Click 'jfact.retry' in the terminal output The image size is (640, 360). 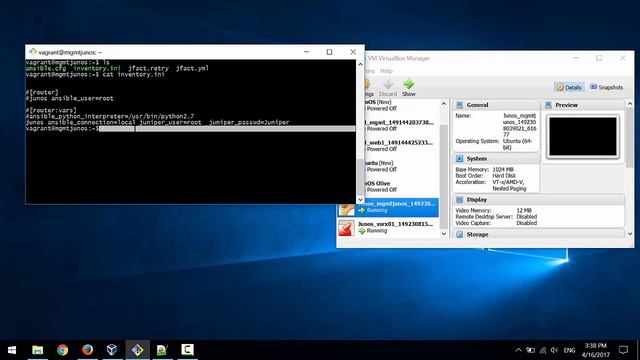(149, 69)
